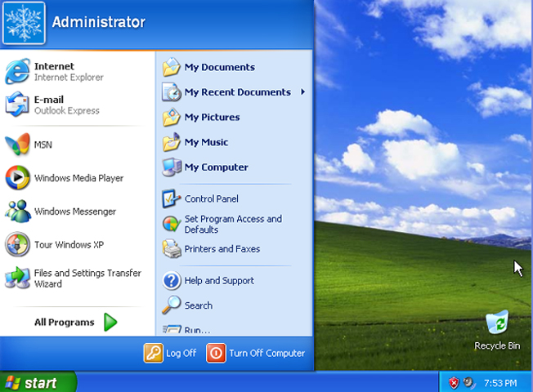The image size is (533, 392).
Task: Select the Internet menu entry label
Action: [x=54, y=66]
